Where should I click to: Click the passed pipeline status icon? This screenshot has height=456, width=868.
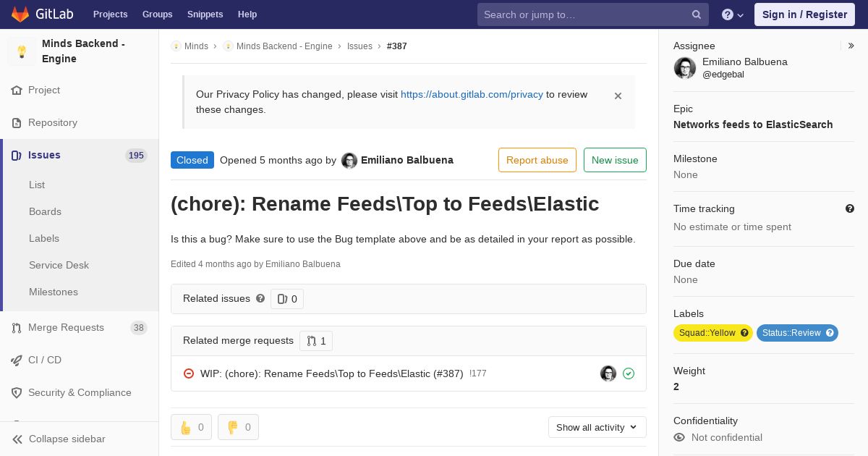point(629,373)
